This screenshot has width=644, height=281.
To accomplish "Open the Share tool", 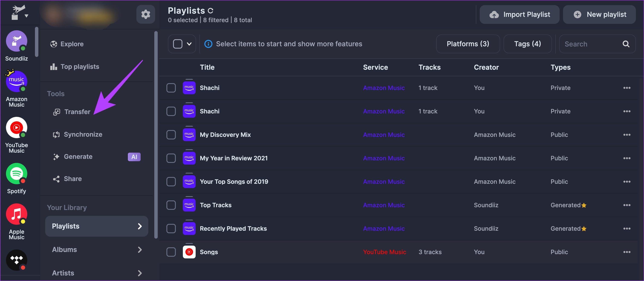I will coord(67,179).
